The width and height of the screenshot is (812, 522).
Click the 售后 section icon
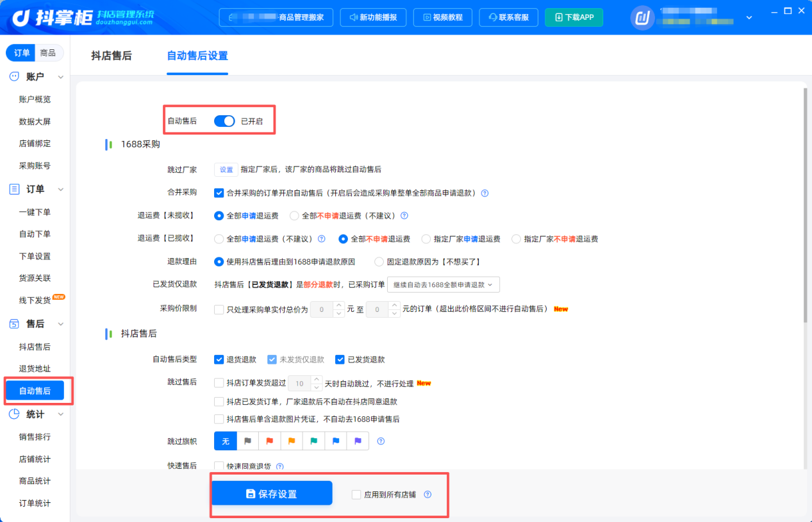tap(14, 324)
